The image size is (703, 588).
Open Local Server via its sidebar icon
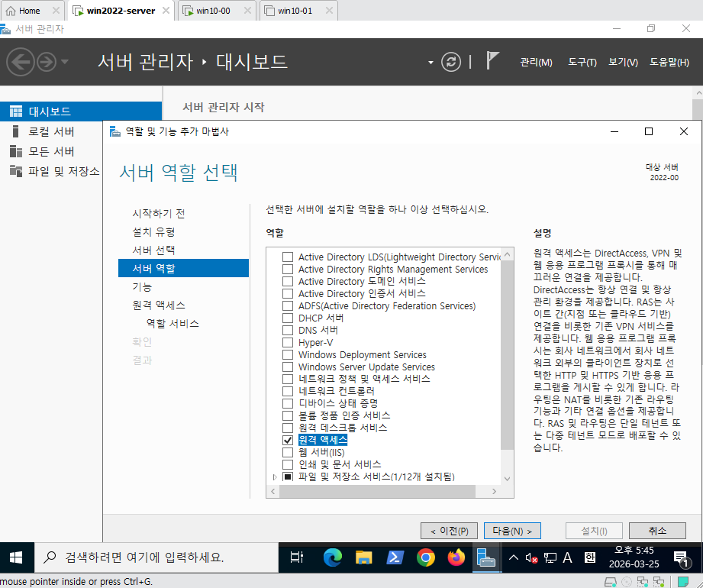[x=16, y=131]
